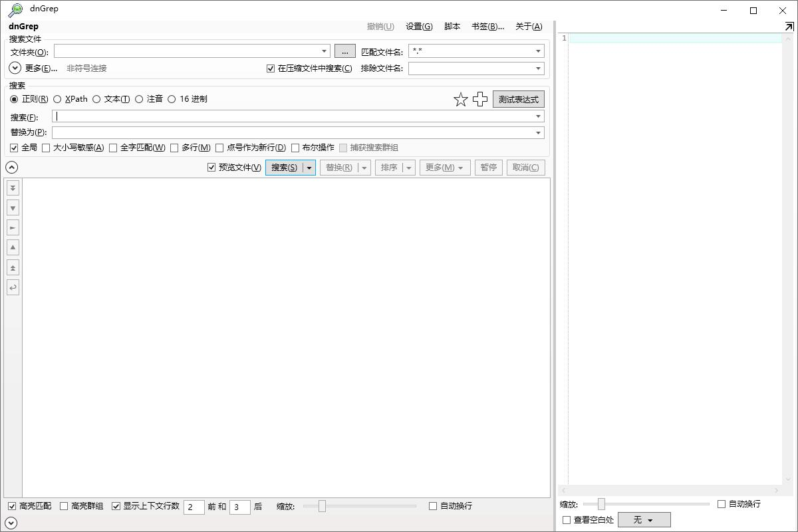Open the 搜索 button dropdown arrow
Image resolution: width=798 pixels, height=532 pixels.
click(x=309, y=168)
